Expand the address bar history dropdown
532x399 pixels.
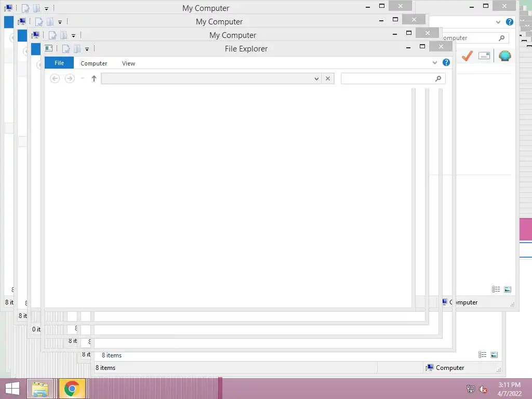(x=316, y=78)
